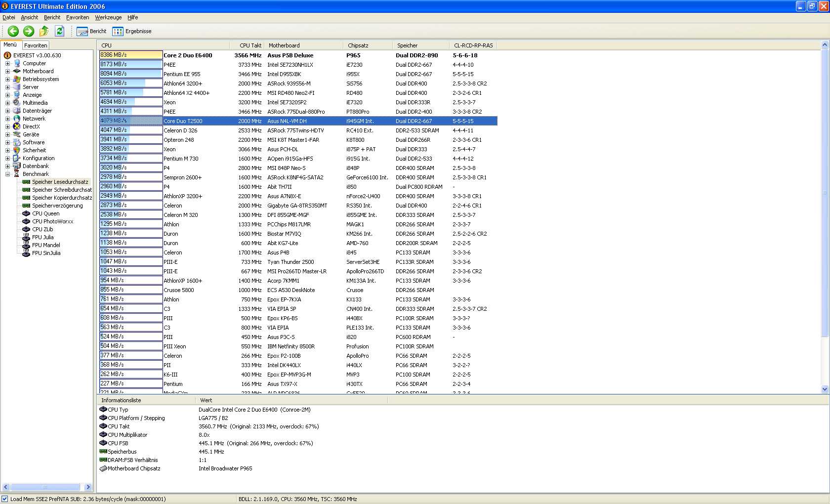830x504 pixels.
Task: Click the Computer icon in the tree
Action: 17,63
